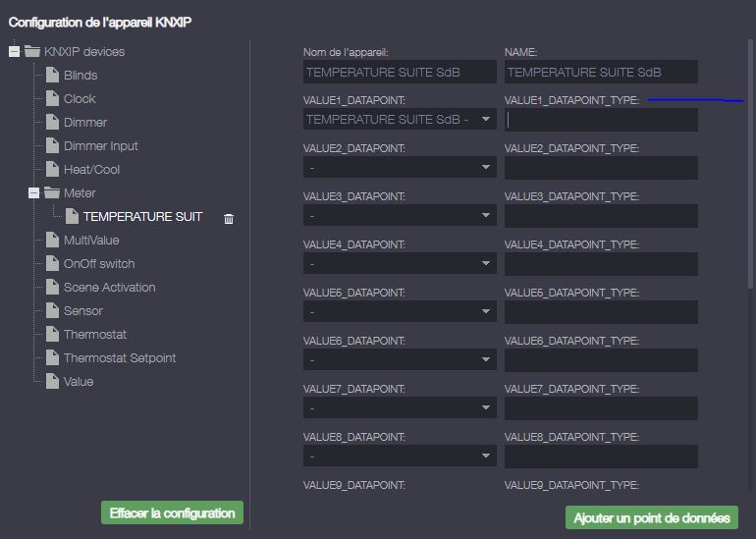Click the KNXIP devices folder icon
Viewport: 756px width, 539px height.
pyautogui.click(x=32, y=52)
